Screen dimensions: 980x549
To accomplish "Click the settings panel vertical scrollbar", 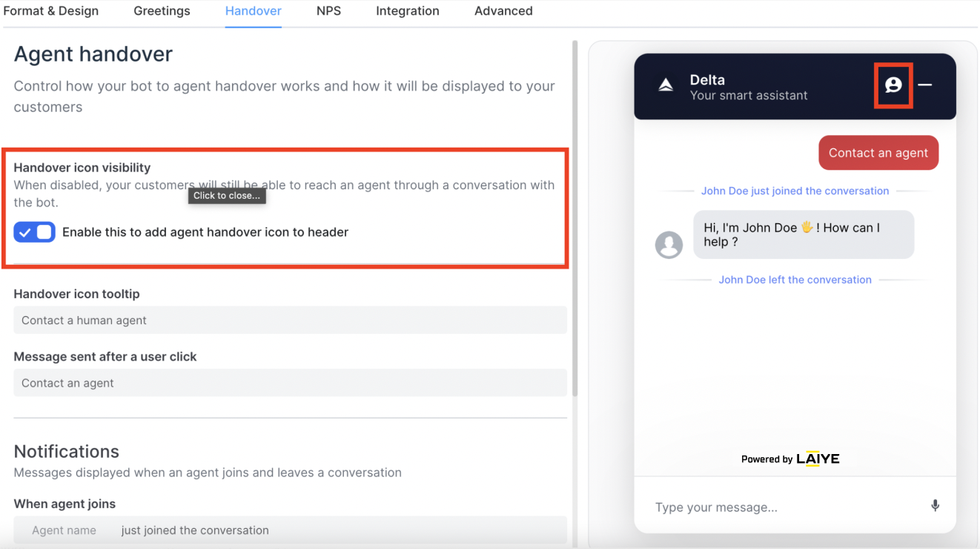I will [575, 219].
